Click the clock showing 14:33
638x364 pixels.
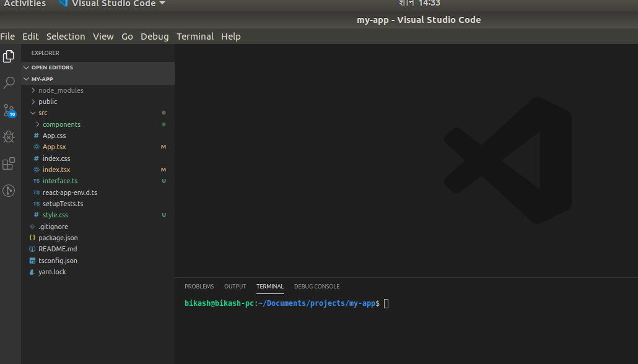click(419, 3)
